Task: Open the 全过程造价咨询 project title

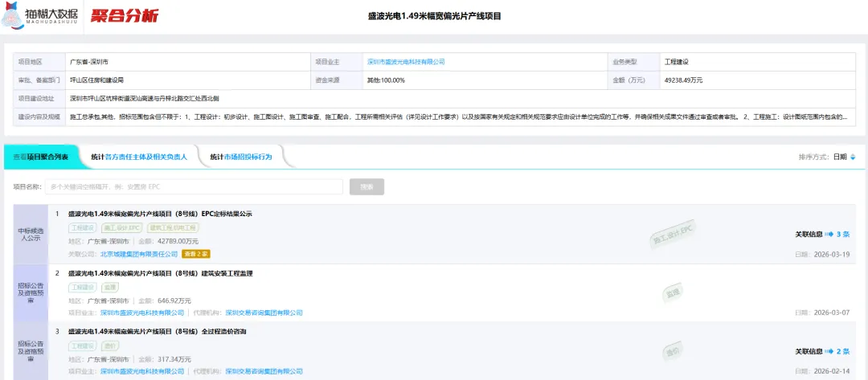Action: pos(158,331)
